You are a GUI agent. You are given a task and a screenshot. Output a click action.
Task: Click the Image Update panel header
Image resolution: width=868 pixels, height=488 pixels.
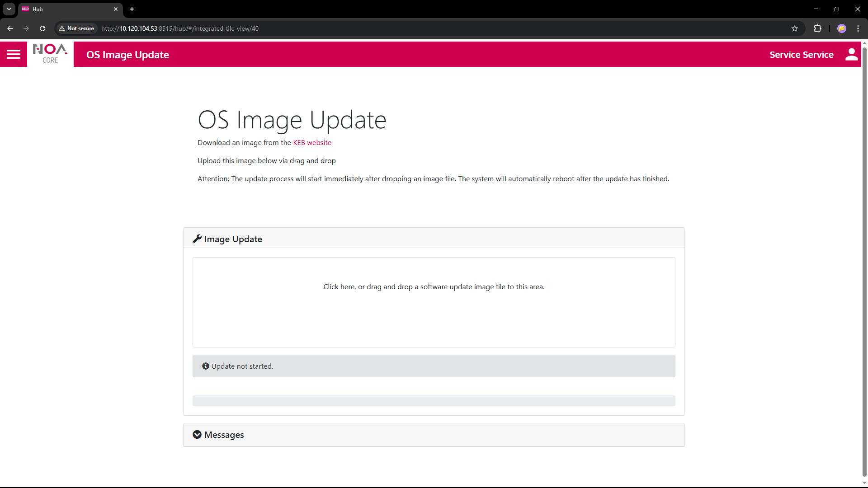tap(233, 239)
